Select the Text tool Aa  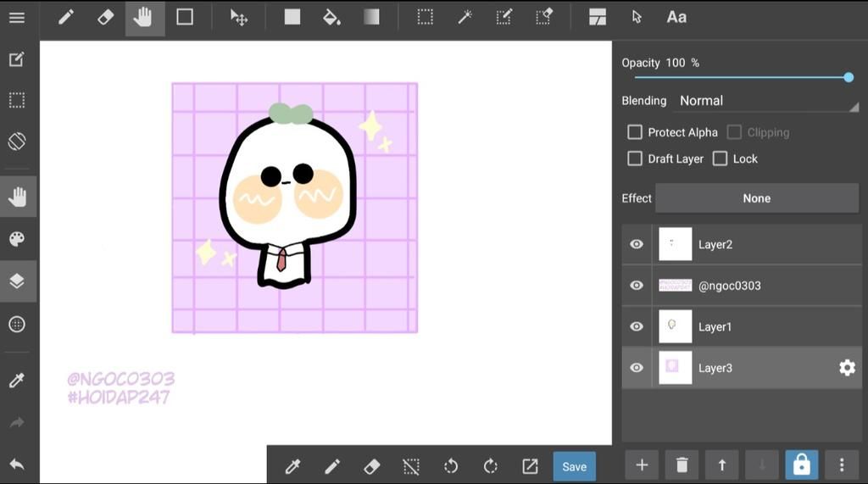676,17
